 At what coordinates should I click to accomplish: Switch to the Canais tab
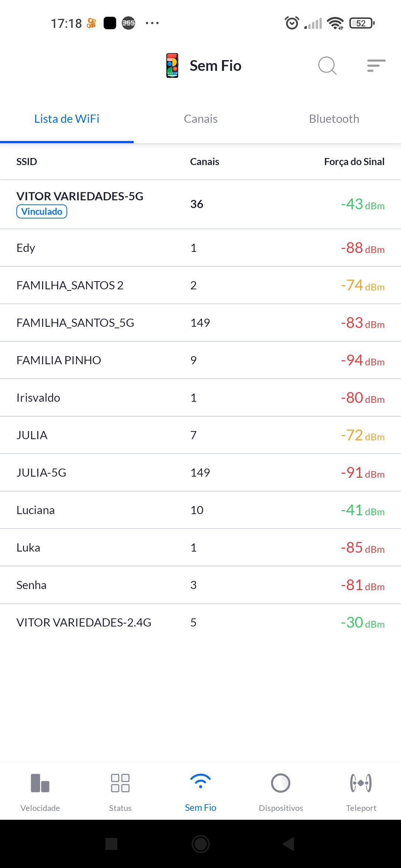200,119
